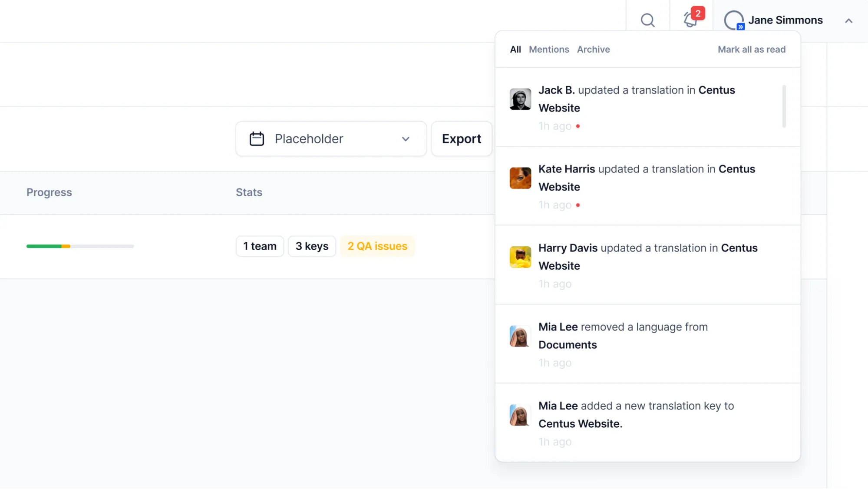Click the unread dot on Jack B.'s notification

pos(578,126)
